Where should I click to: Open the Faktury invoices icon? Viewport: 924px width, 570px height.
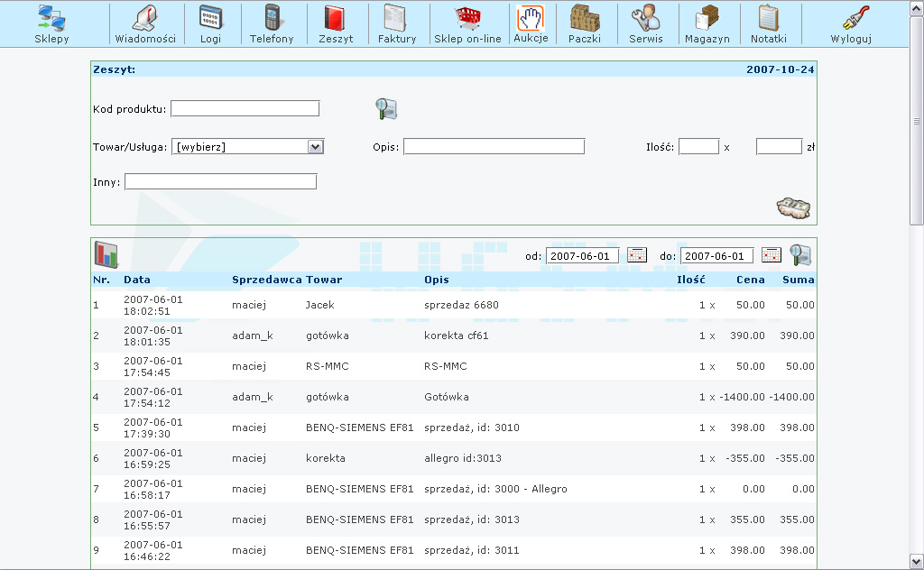click(396, 18)
